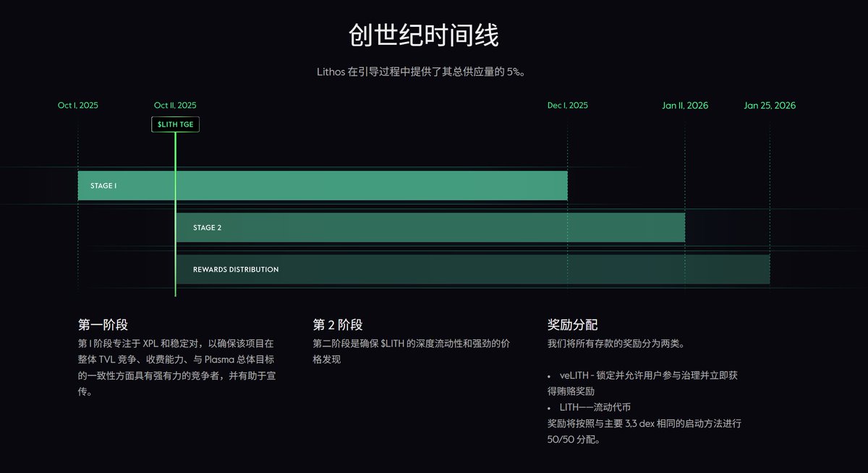The image size is (868, 473).
Task: Select the Jan 25, 2026 date label
Action: [x=770, y=106]
